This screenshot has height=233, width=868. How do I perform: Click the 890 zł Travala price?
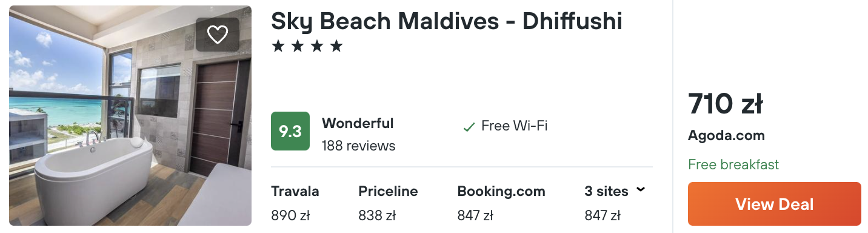coord(290,215)
